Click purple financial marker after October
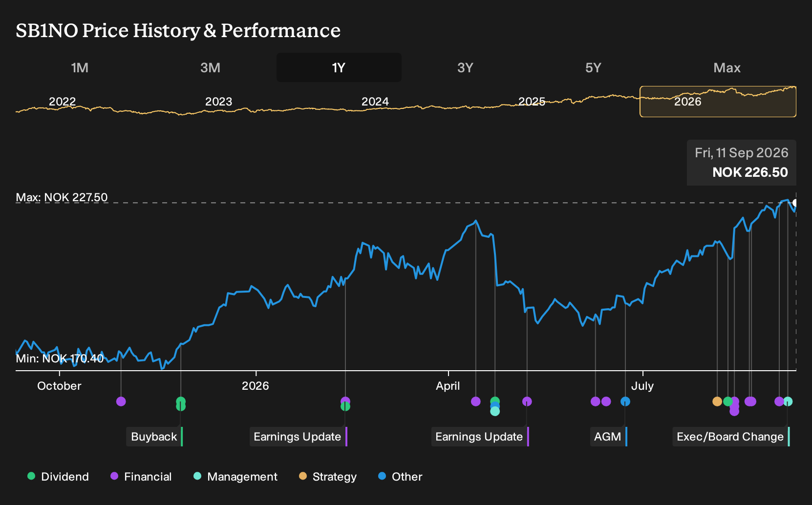This screenshot has height=505, width=812. [x=121, y=401]
